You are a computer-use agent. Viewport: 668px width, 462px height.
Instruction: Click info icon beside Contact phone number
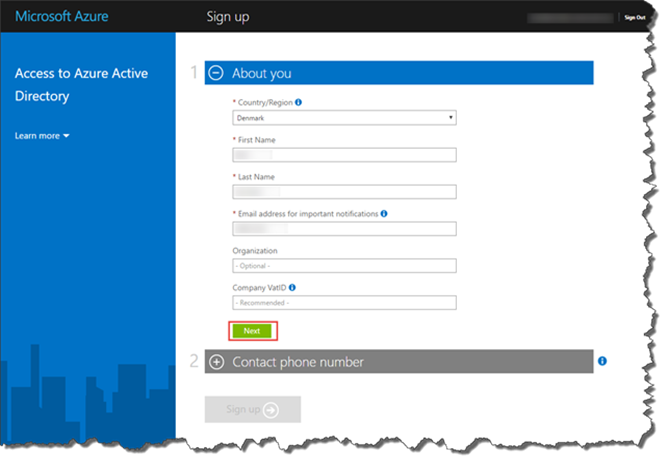point(602,361)
